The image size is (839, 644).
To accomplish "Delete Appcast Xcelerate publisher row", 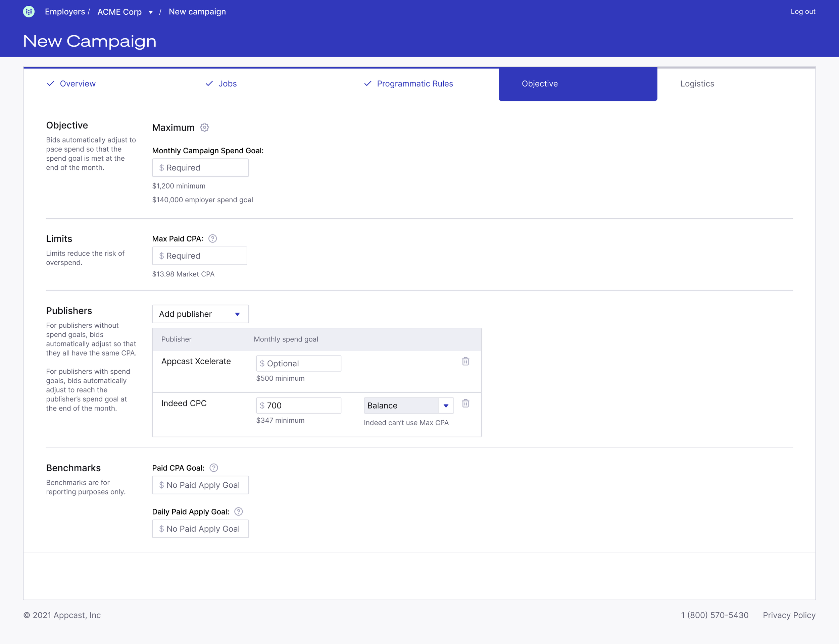I will pos(465,361).
